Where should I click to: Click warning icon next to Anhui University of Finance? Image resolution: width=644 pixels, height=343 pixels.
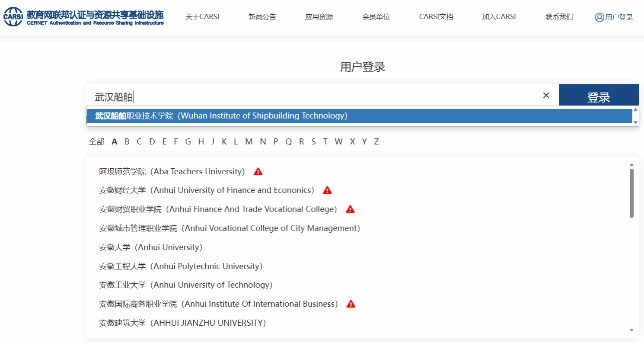pyautogui.click(x=327, y=190)
